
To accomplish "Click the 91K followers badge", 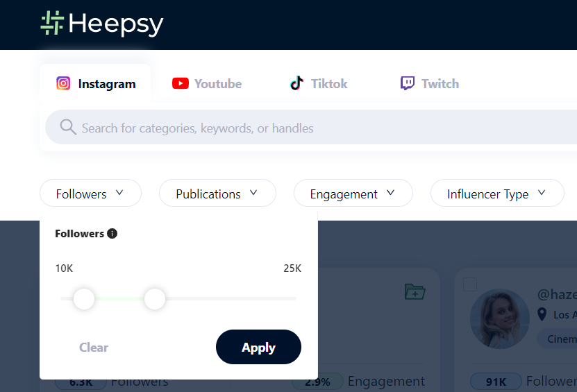I will pos(496,382).
